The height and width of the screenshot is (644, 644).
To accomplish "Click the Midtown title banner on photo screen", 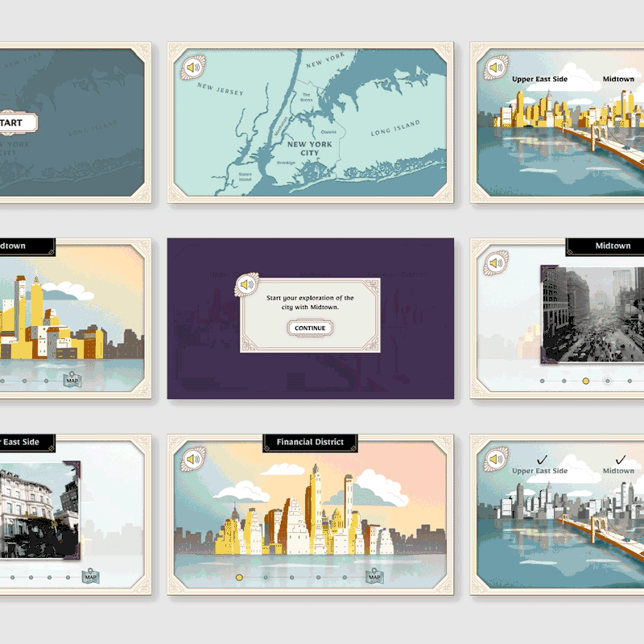I will 605,246.
